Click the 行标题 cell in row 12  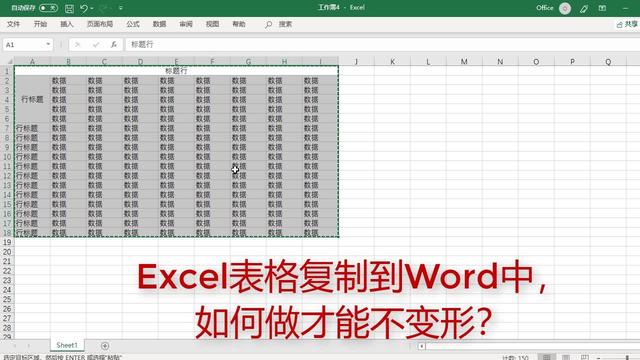pos(32,176)
